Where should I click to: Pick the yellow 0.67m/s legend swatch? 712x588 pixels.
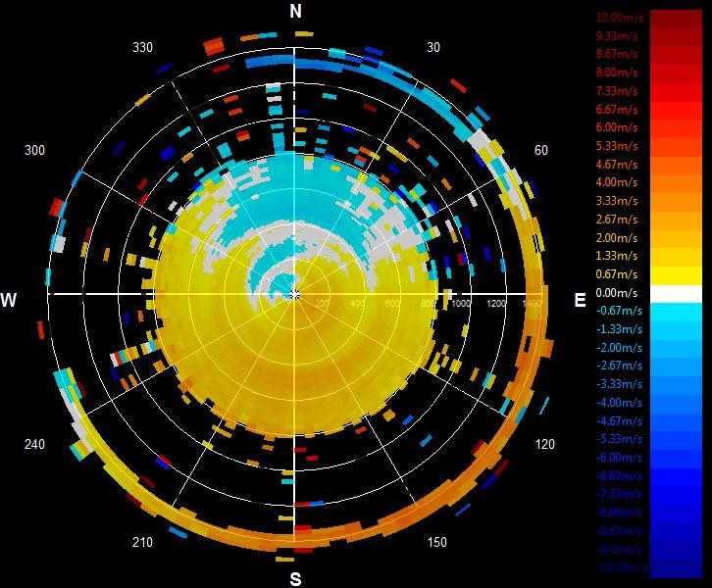click(x=676, y=275)
